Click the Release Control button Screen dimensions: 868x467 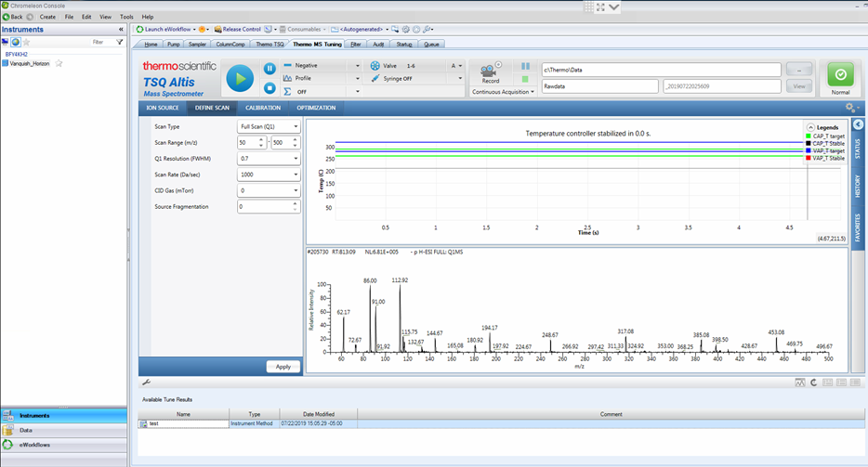pos(238,30)
